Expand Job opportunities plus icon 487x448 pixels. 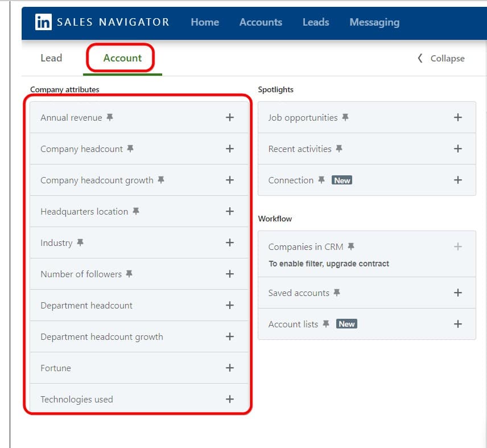[457, 117]
